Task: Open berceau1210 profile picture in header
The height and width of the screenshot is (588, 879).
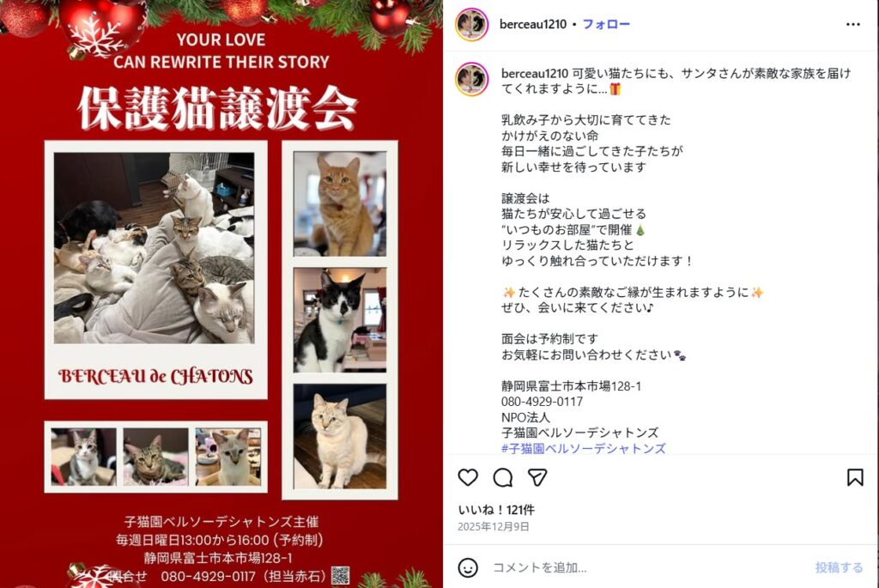Action: tap(471, 25)
